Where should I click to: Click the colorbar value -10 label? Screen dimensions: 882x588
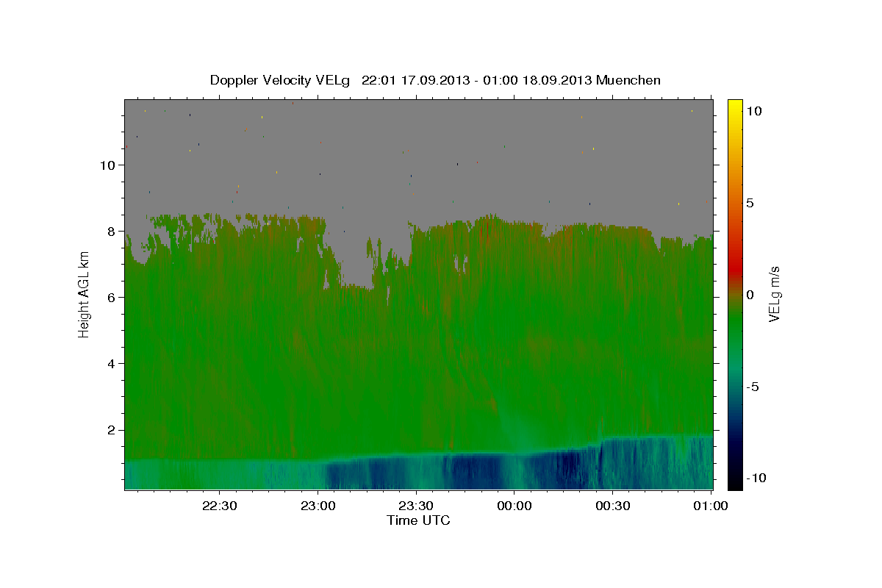(x=755, y=478)
